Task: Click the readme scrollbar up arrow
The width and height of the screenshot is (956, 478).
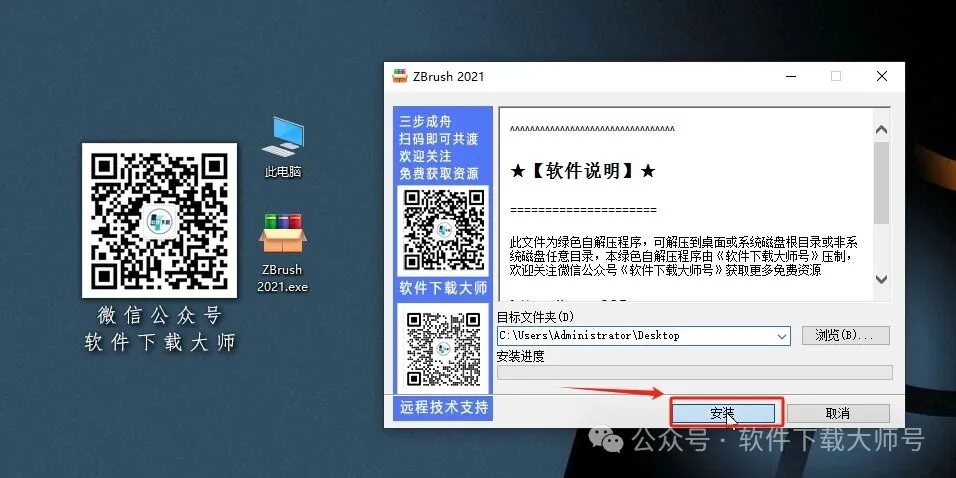Action: 881,129
